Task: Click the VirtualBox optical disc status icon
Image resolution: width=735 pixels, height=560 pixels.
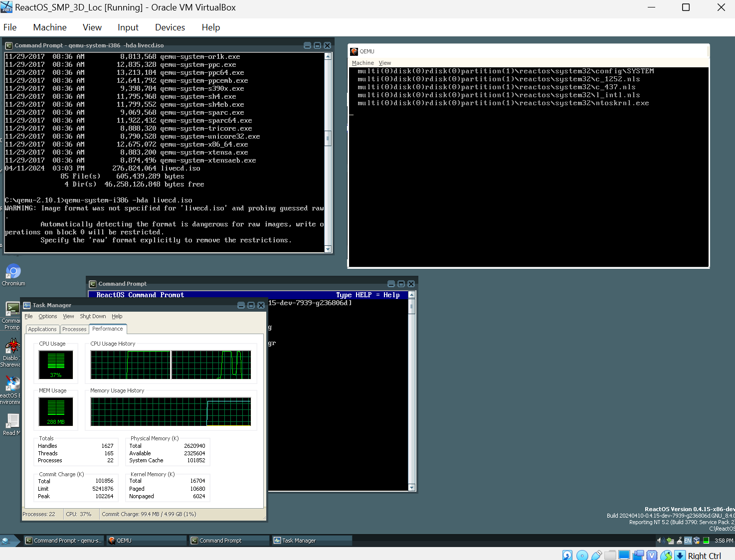Action: point(582,555)
